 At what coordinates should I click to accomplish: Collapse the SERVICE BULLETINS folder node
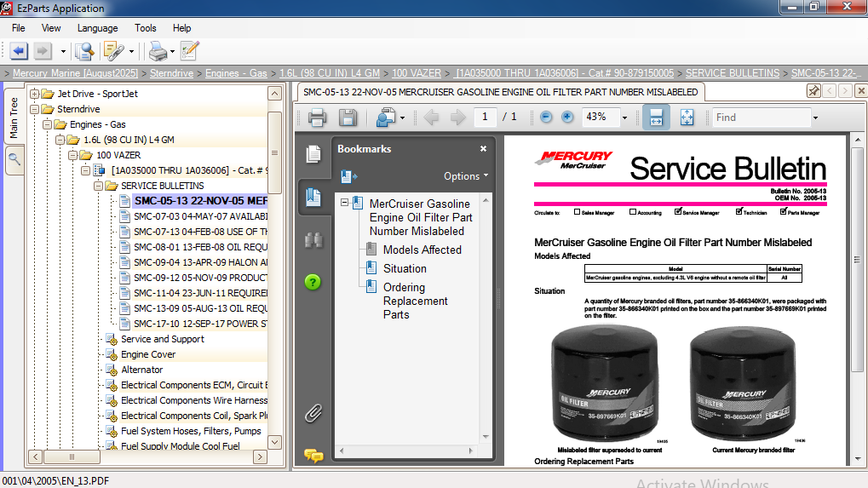pos(98,186)
